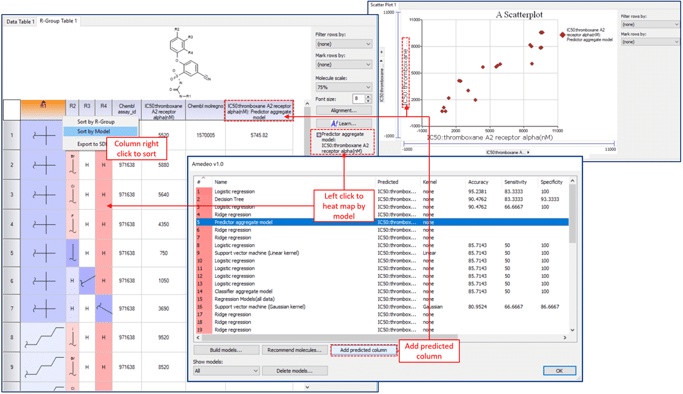
Task: Click the model list vertical scrollbar down arrow
Action: coord(572,330)
